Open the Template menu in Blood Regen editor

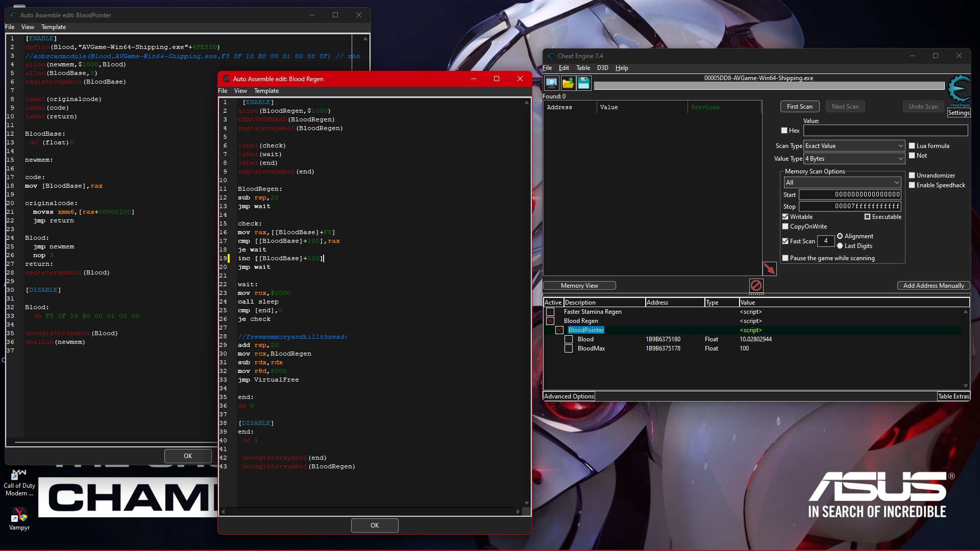click(266, 91)
